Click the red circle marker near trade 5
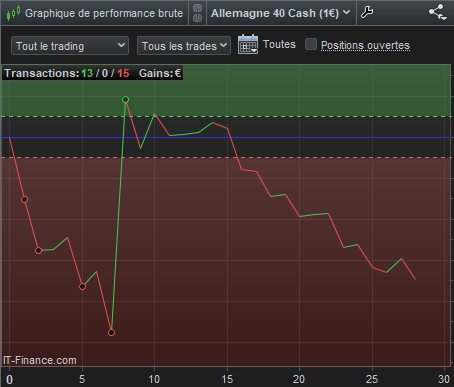Viewport: 454px width, 387px height. tap(82, 286)
